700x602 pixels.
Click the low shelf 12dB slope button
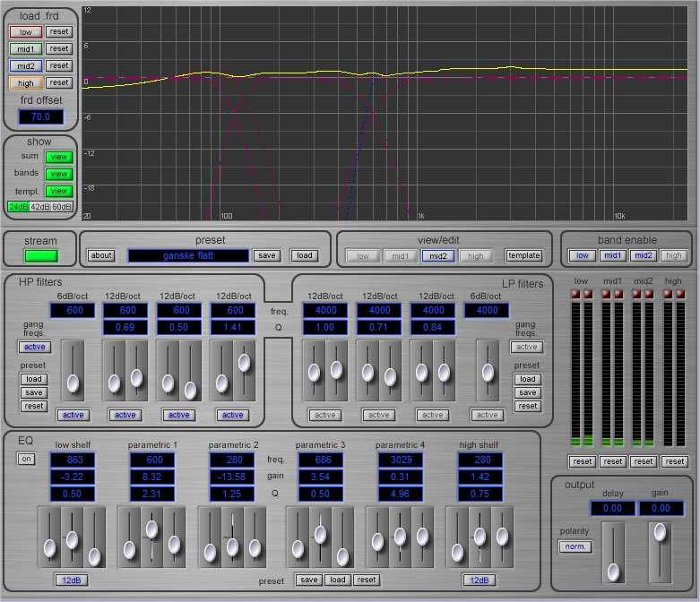[71, 580]
